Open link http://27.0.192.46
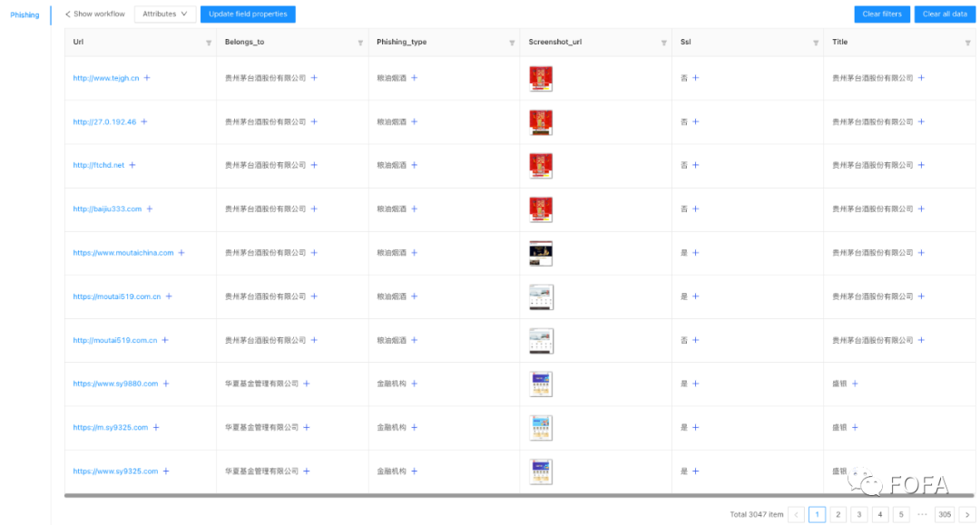 (104, 122)
